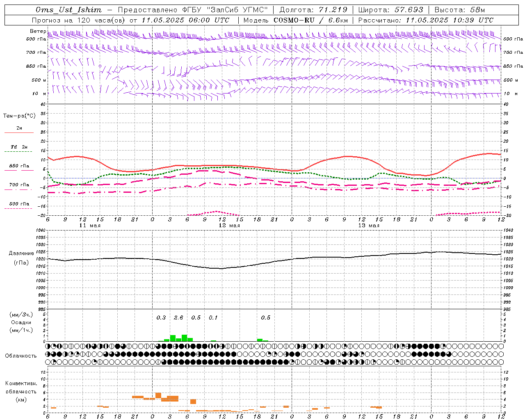Screen dimensions: 525x420
Task: Click the (гПа) pressure unit label
Action: click(21, 263)
